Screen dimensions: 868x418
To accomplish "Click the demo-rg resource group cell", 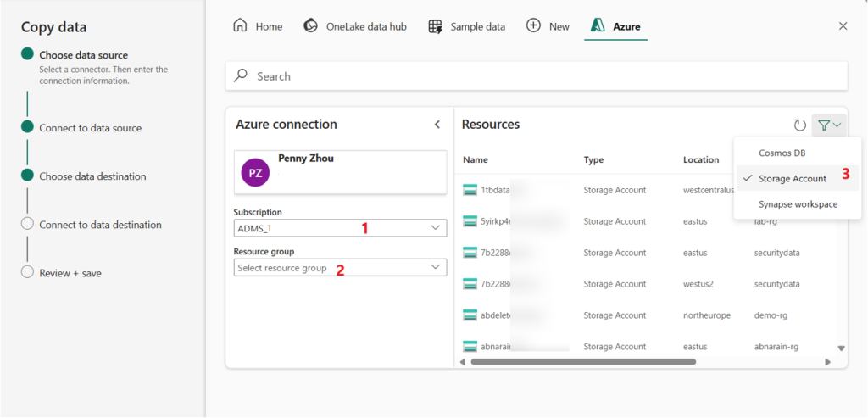I will [x=771, y=315].
